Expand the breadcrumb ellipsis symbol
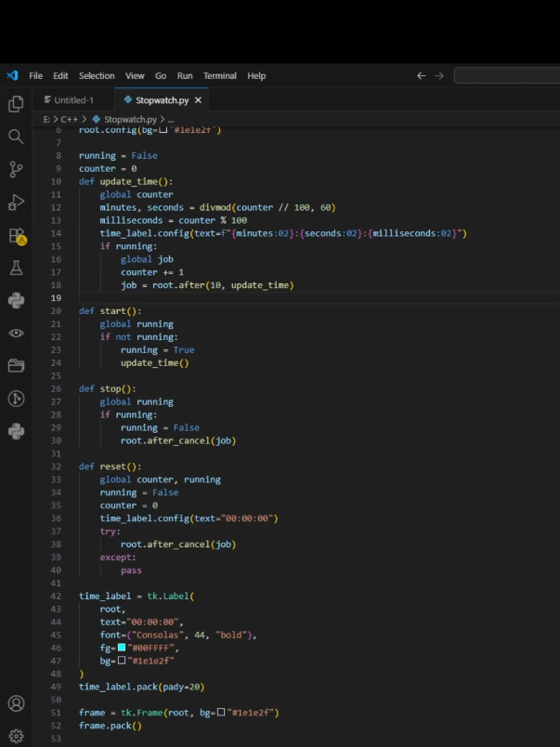This screenshot has width=560, height=747. (x=171, y=120)
